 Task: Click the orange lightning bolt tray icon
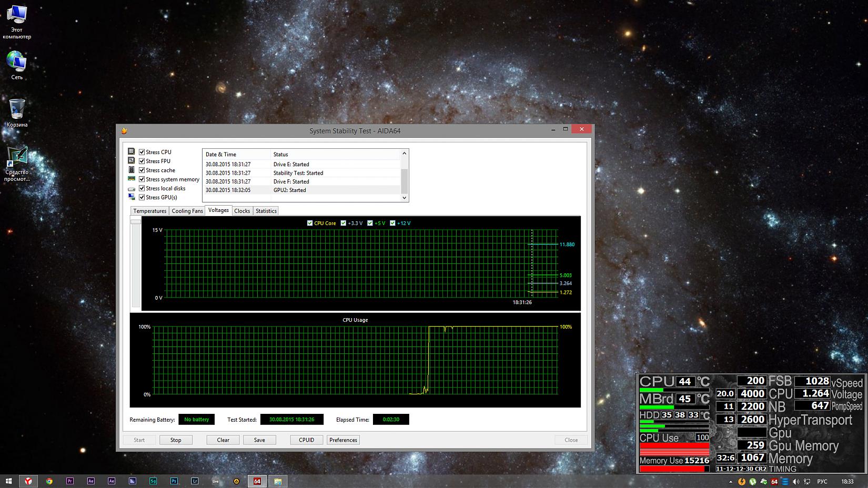click(742, 482)
